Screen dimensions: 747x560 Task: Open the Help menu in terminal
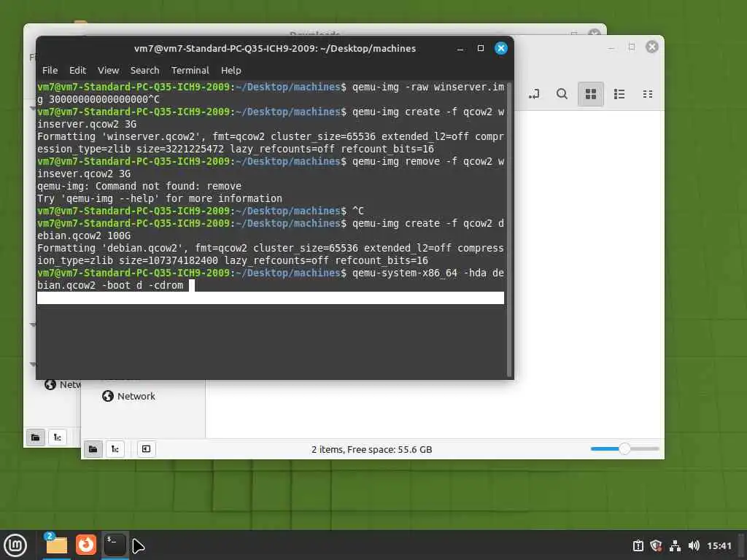point(231,71)
